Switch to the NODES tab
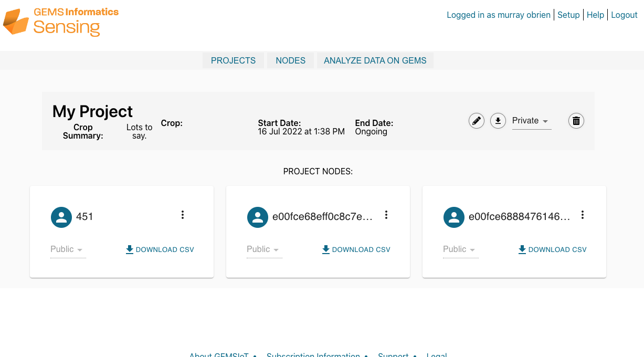The width and height of the screenshot is (644, 357). pyautogui.click(x=290, y=60)
